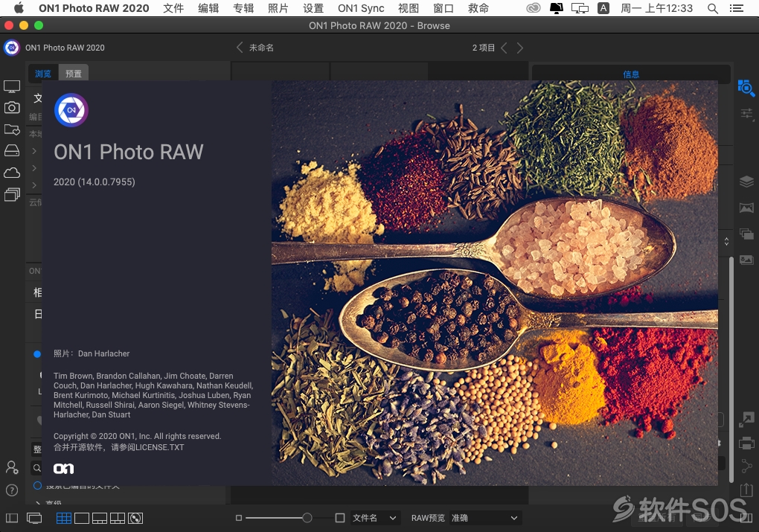Open the RAW预览 准确 dropdown
759x532 pixels.
[x=484, y=518]
